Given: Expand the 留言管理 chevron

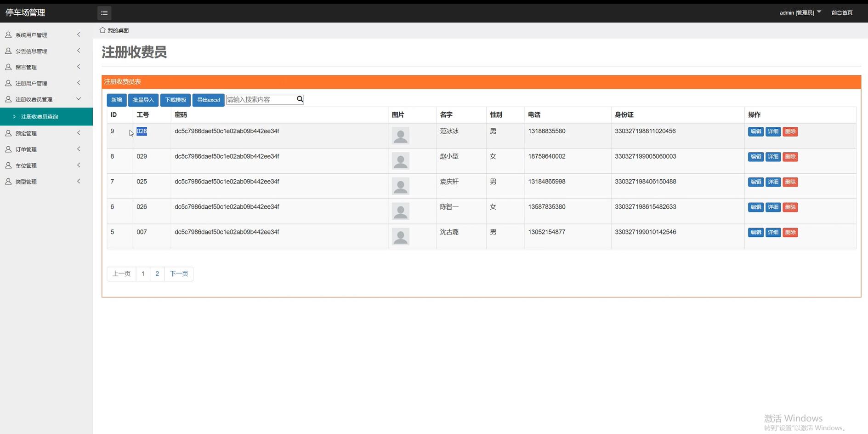Looking at the screenshot, I should pos(79,67).
